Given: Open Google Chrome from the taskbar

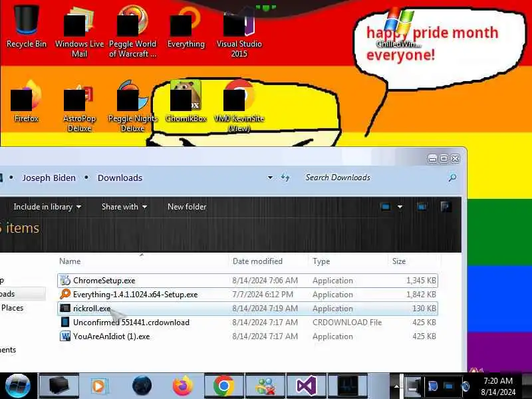Looking at the screenshot, I should coord(223,386).
